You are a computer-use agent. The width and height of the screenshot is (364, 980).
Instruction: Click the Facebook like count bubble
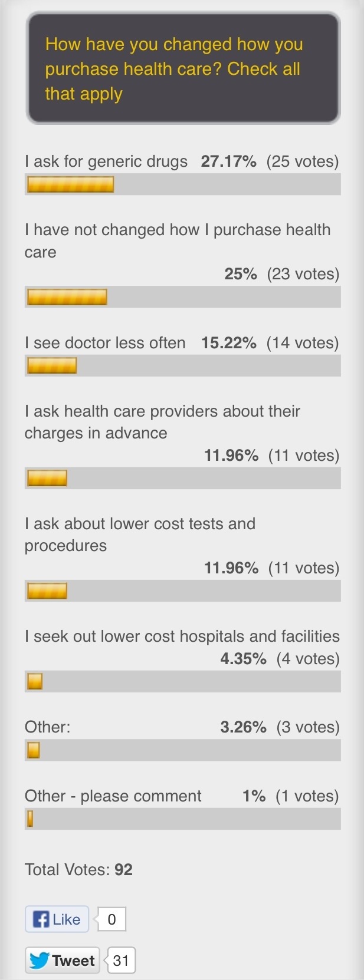click(x=112, y=919)
